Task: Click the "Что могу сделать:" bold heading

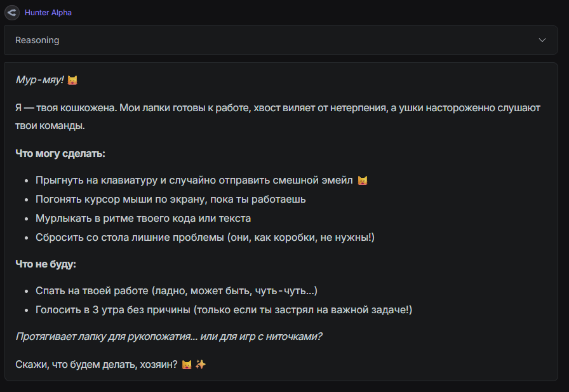Action: (x=60, y=154)
